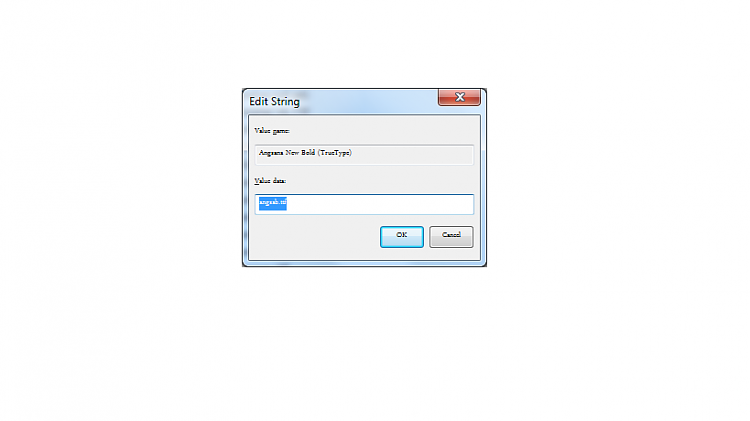Click the red X icon in title bar
The image size is (750, 421).
coord(459,97)
